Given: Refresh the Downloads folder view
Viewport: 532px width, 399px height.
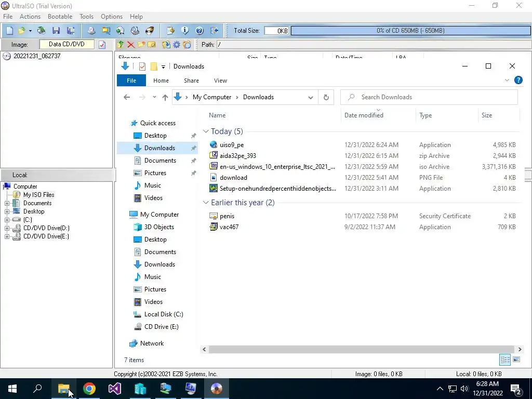Looking at the screenshot, I should (326, 97).
